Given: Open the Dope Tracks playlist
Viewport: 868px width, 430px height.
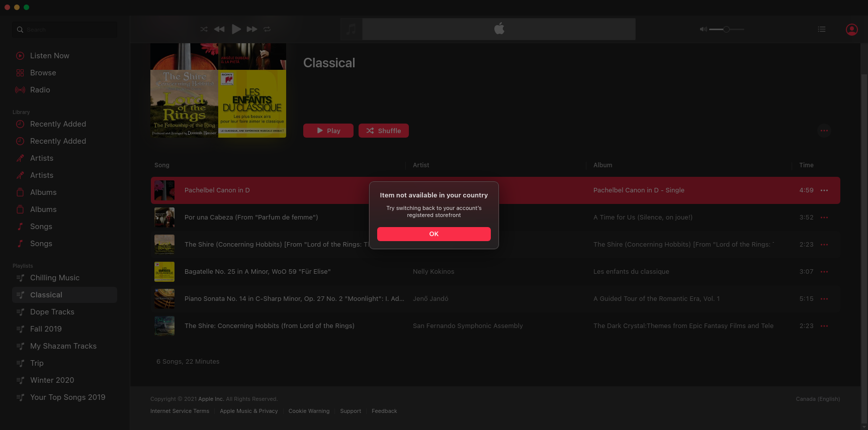Looking at the screenshot, I should tap(52, 312).
